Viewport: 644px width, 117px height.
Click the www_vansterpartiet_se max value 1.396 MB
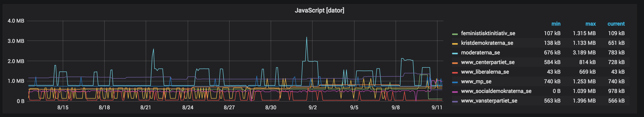point(584,101)
